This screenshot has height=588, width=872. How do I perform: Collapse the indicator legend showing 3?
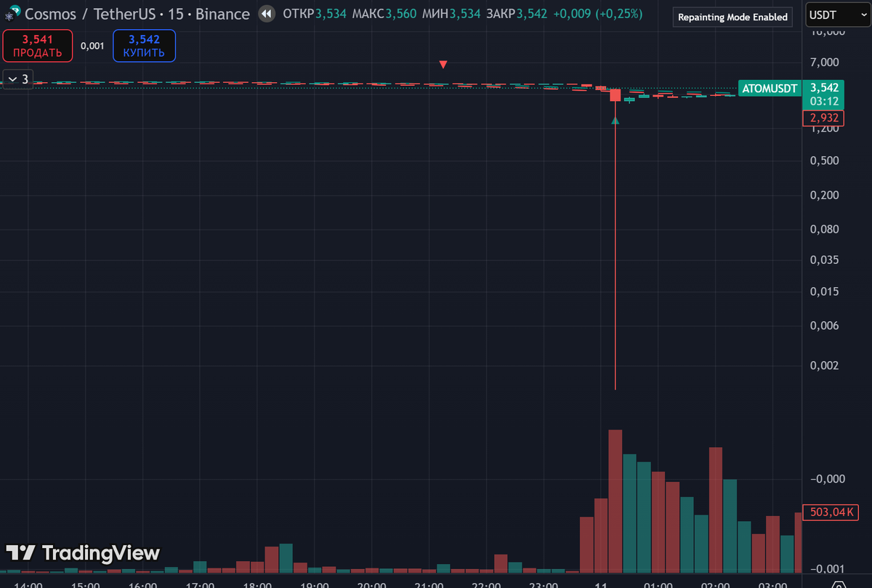point(18,79)
